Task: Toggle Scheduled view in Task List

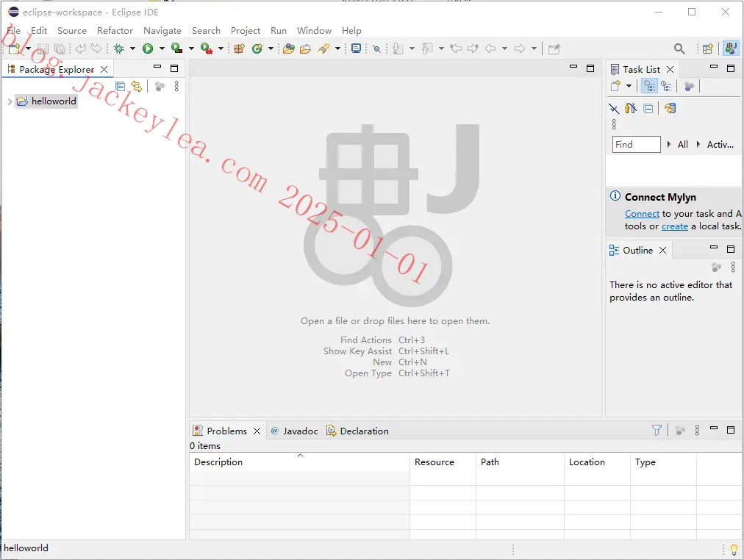Action: pyautogui.click(x=666, y=86)
